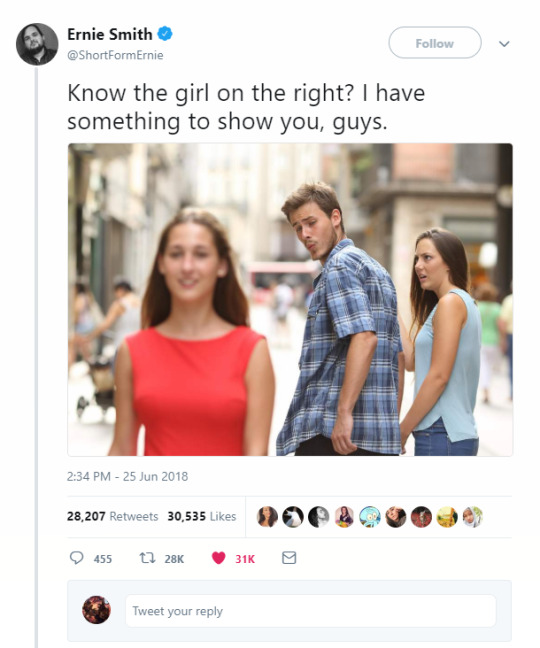View the 28,207 Retweets list
The height and width of the screenshot is (648, 540).
112,516
